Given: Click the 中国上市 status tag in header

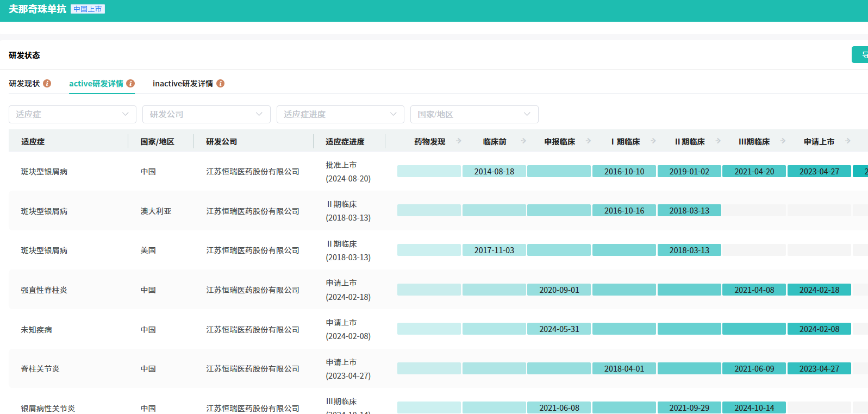Looking at the screenshot, I should (88, 9).
